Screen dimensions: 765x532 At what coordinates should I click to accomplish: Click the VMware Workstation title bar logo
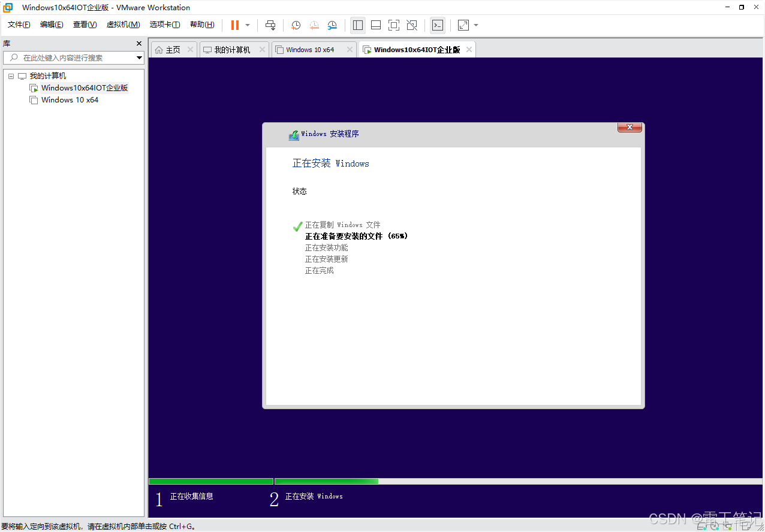pyautogui.click(x=8, y=7)
